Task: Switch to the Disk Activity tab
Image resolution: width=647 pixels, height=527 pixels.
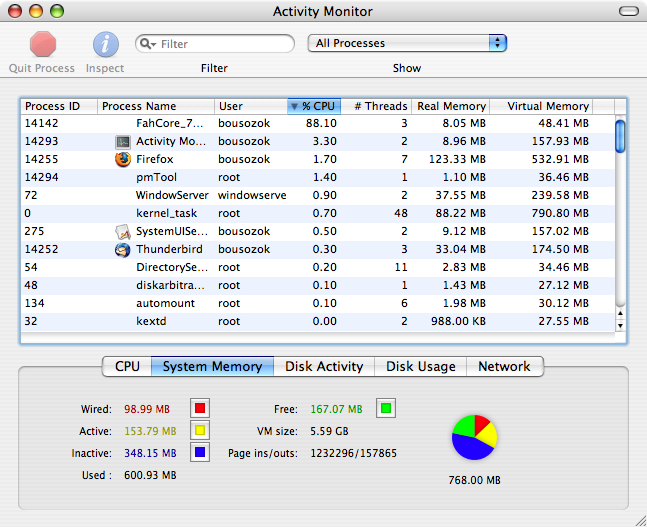Action: (x=324, y=366)
